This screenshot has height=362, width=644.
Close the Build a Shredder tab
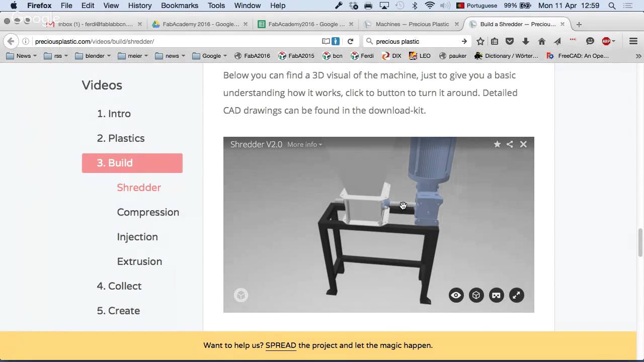(562, 24)
